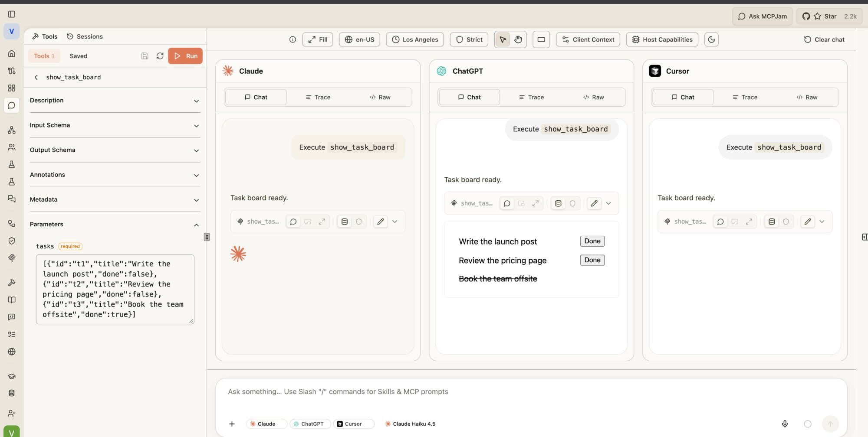
Task: Click the info circle icon in toolbar
Action: 293,39
